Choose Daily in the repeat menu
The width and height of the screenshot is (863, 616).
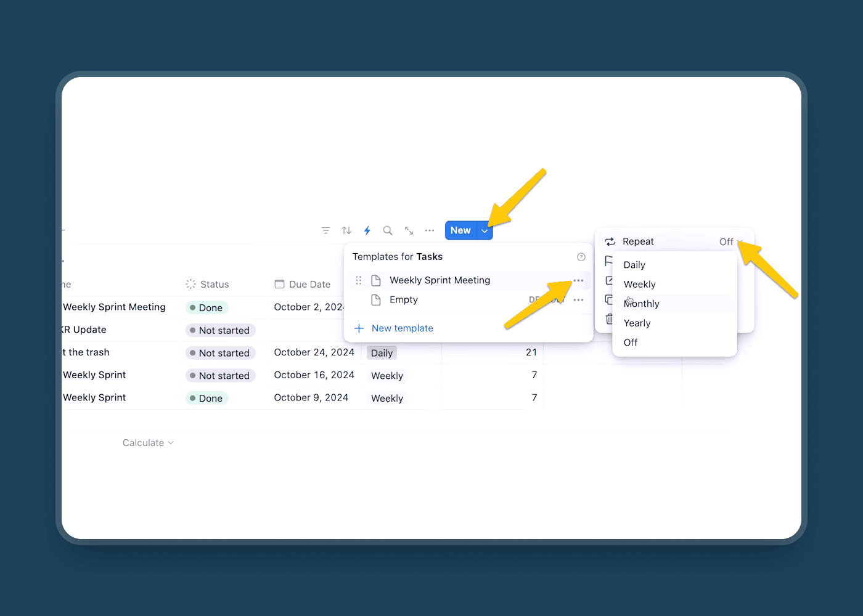[x=634, y=265]
